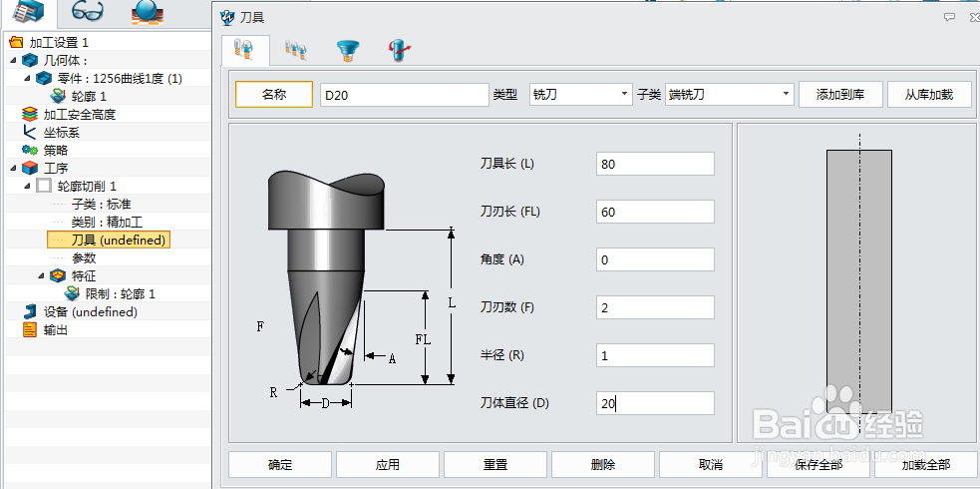Image resolution: width=980 pixels, height=489 pixels.
Task: Click the 删除 button
Action: 603,465
